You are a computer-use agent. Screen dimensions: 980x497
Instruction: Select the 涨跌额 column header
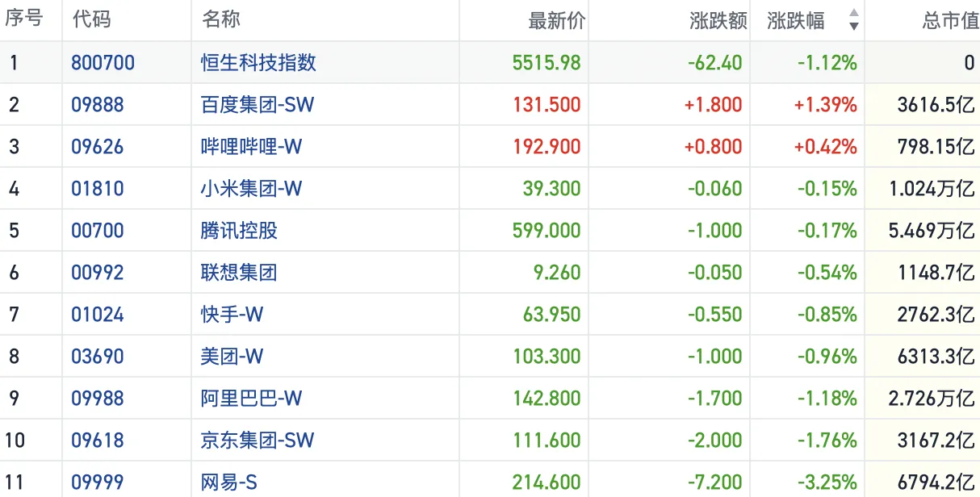(x=718, y=20)
